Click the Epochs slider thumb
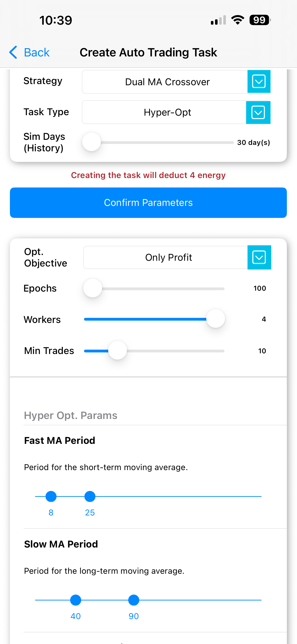This screenshot has width=297, height=644. tap(93, 288)
